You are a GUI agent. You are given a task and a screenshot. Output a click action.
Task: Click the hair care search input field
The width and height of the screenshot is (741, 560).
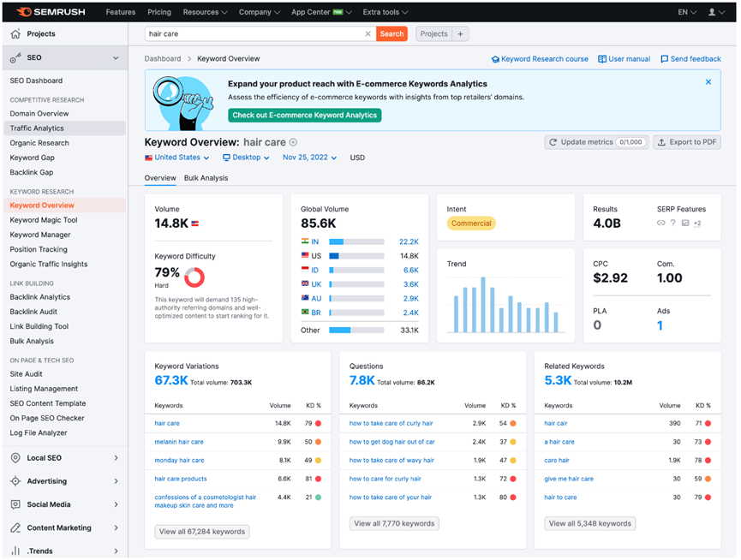pyautogui.click(x=253, y=34)
